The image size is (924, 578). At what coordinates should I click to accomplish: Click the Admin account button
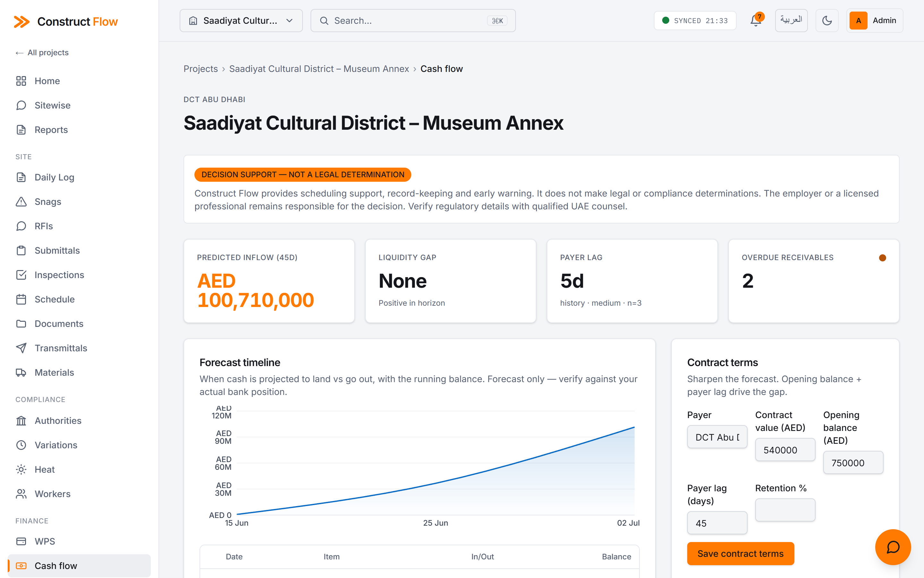[874, 21]
